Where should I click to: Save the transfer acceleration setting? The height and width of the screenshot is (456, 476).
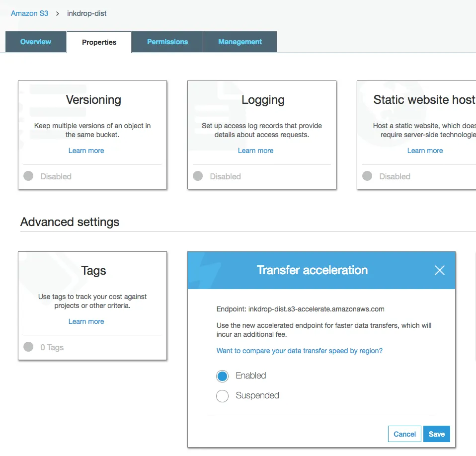437,434
